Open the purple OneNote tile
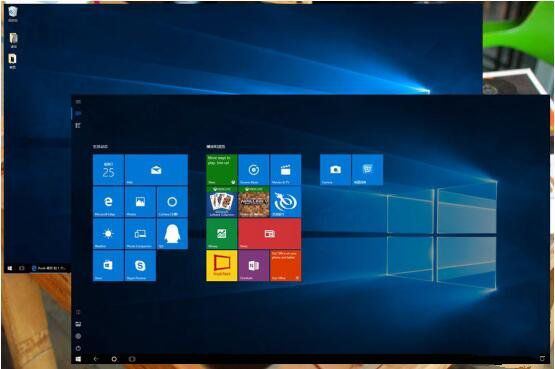This screenshot has height=369, width=555. (x=254, y=265)
